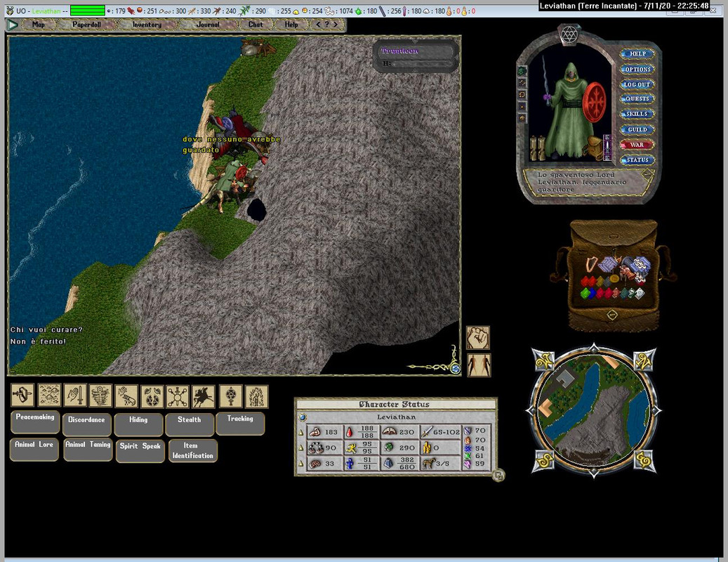The image size is (728, 562).
Task: Click the mountain landscape hotbar icon
Action: tap(49, 396)
